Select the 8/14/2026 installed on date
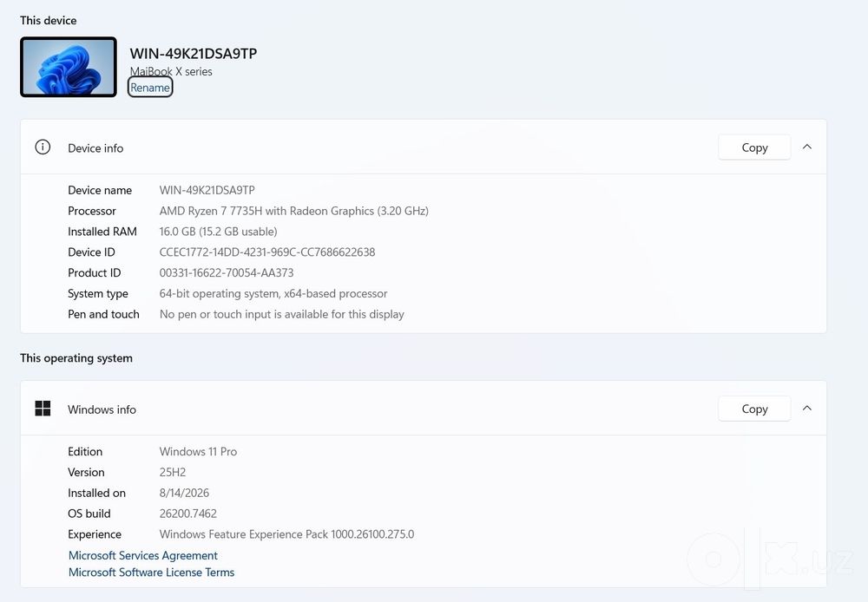This screenshot has width=868, height=602. (x=184, y=493)
